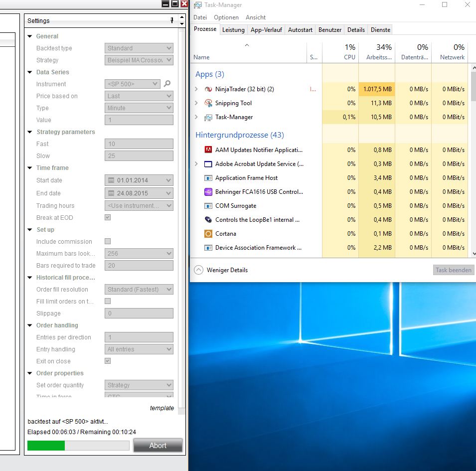This screenshot has height=471, width=476.
Task: Click the Start date calendar icon
Action: point(112,180)
